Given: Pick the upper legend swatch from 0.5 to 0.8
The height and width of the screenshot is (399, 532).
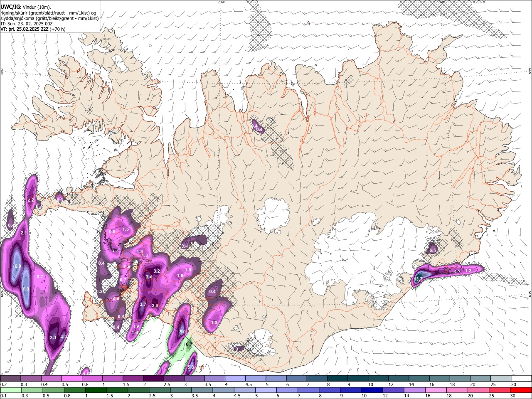Looking at the screenshot, I should [71, 379].
